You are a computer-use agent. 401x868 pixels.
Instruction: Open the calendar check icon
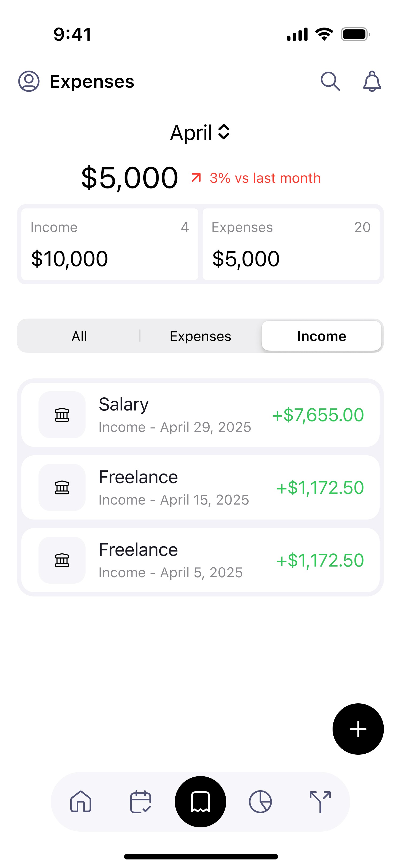(x=141, y=801)
